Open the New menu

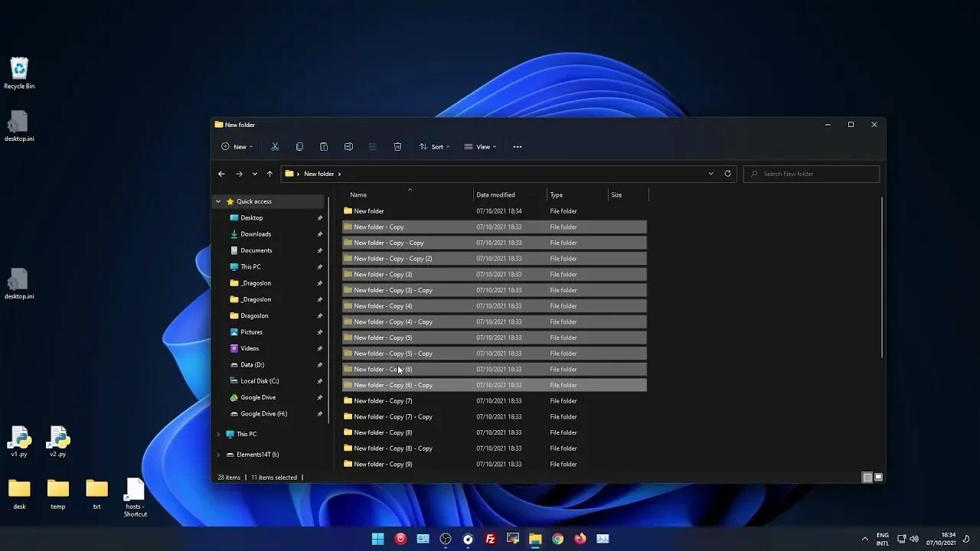(x=238, y=146)
